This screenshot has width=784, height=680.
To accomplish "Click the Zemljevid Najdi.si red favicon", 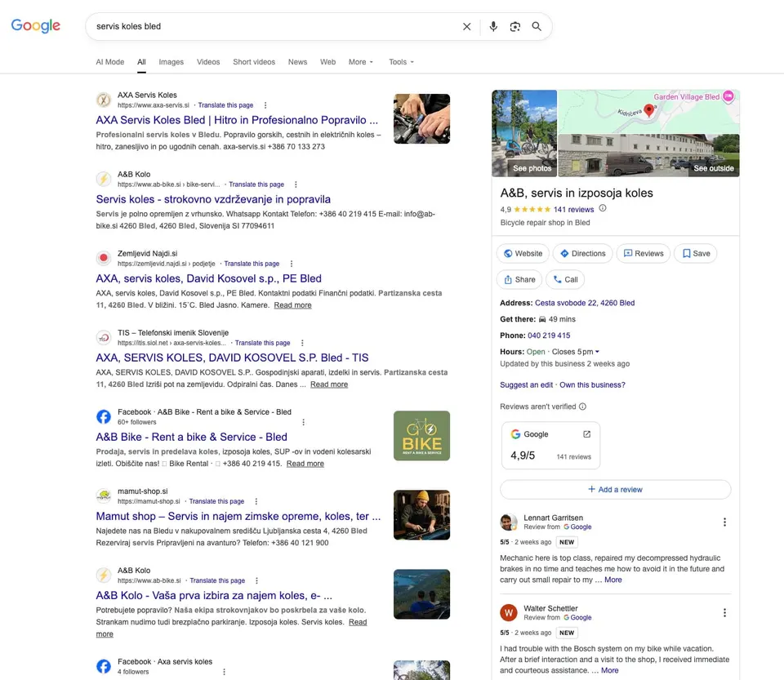I will tap(104, 258).
